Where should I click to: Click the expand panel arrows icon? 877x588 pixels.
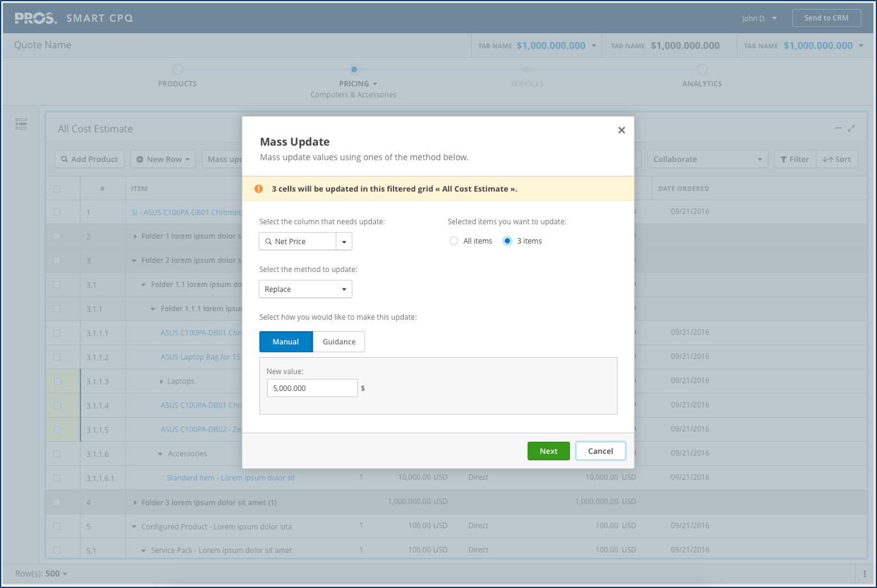click(x=851, y=128)
